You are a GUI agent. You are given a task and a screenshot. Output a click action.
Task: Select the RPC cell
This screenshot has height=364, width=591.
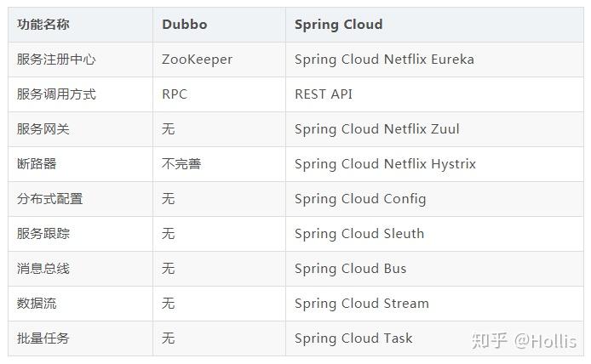(174, 94)
